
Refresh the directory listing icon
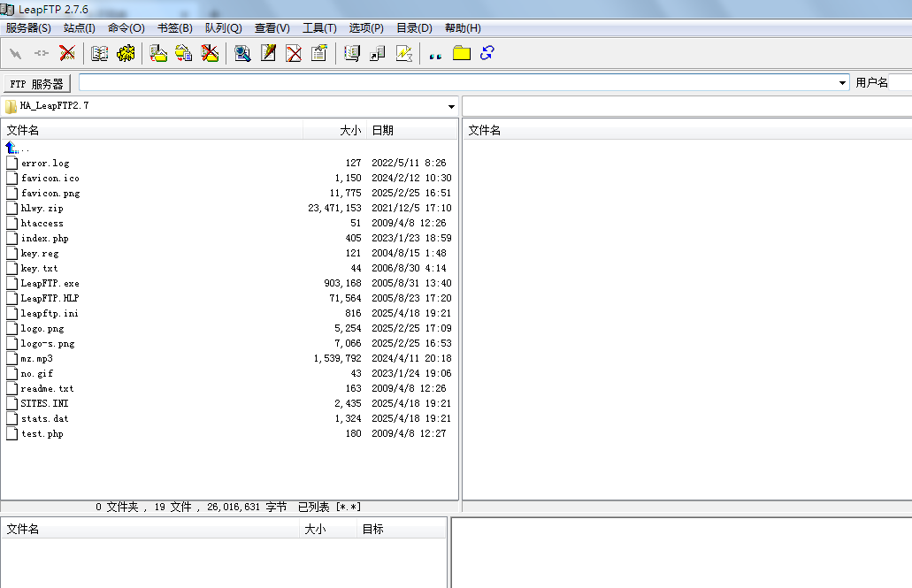tap(486, 53)
